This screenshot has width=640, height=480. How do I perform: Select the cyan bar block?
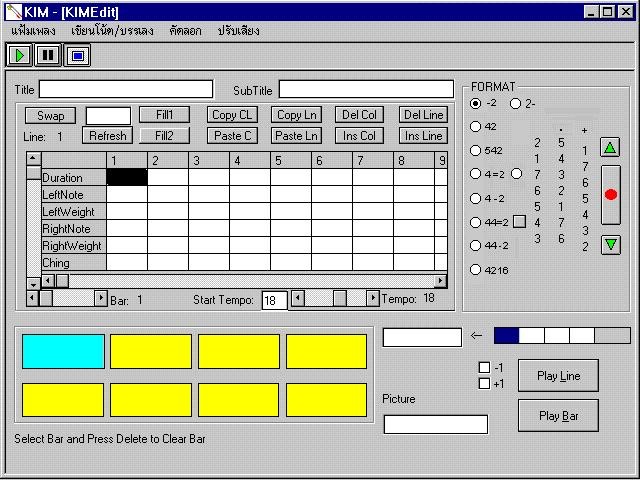(63, 351)
